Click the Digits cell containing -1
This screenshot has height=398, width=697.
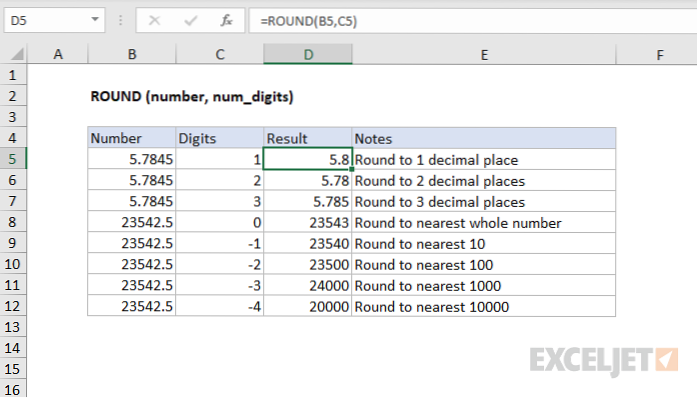tap(220, 243)
